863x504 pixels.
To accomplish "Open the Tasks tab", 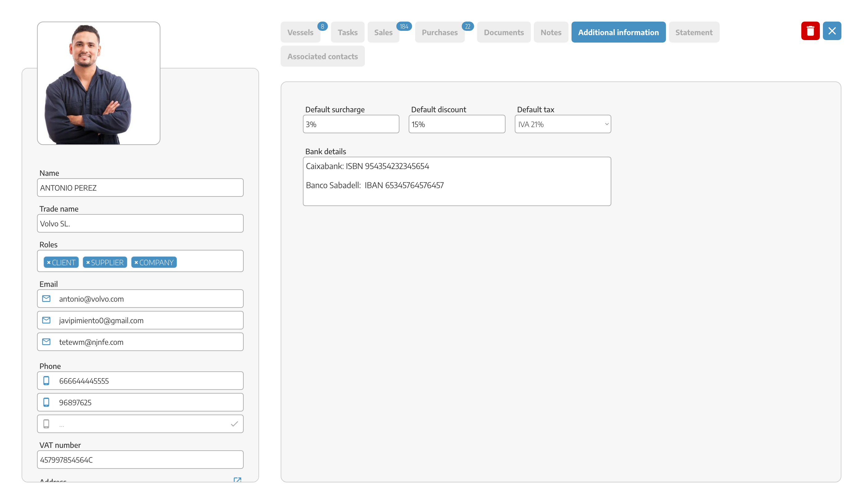I will tap(348, 32).
